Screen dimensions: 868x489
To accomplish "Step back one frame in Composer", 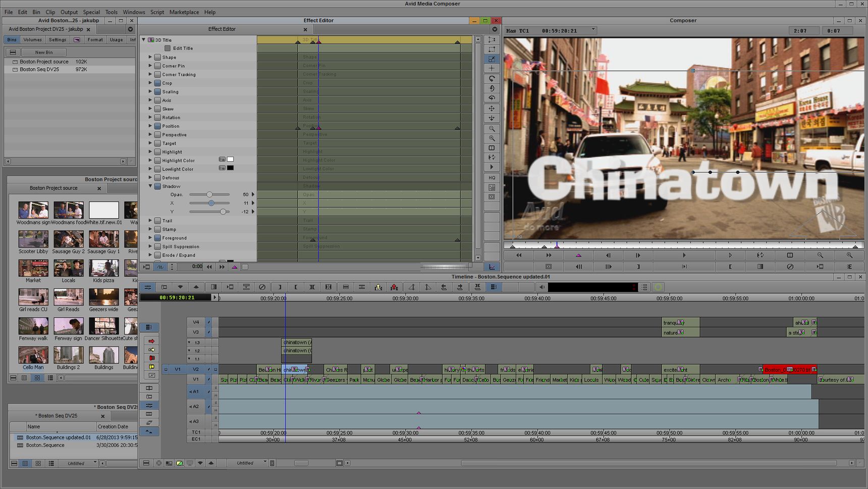I will click(608, 256).
